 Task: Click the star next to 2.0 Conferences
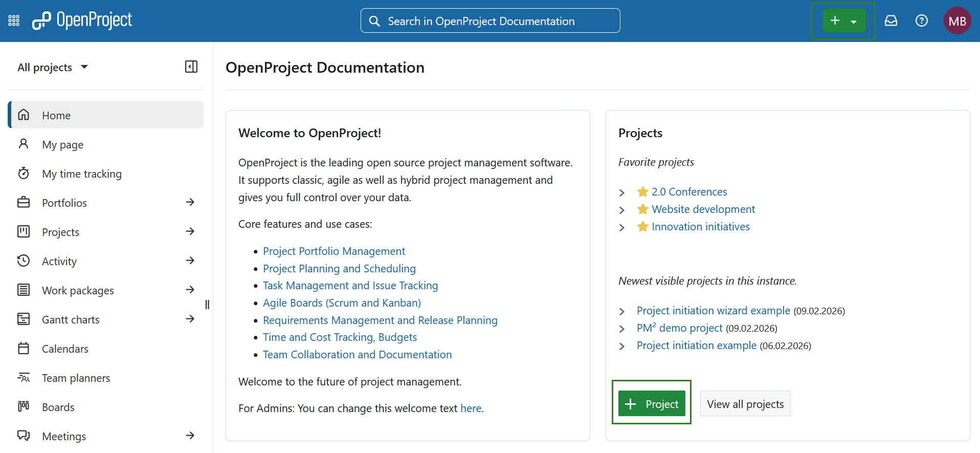click(x=643, y=191)
